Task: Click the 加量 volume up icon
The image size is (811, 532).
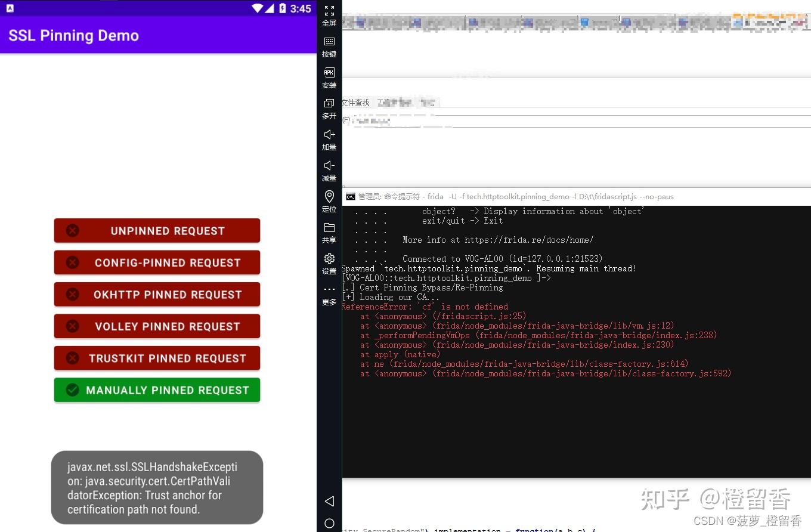Action: [329, 140]
